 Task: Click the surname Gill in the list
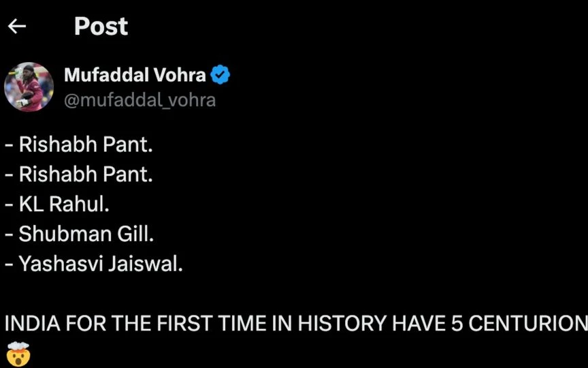(x=135, y=234)
